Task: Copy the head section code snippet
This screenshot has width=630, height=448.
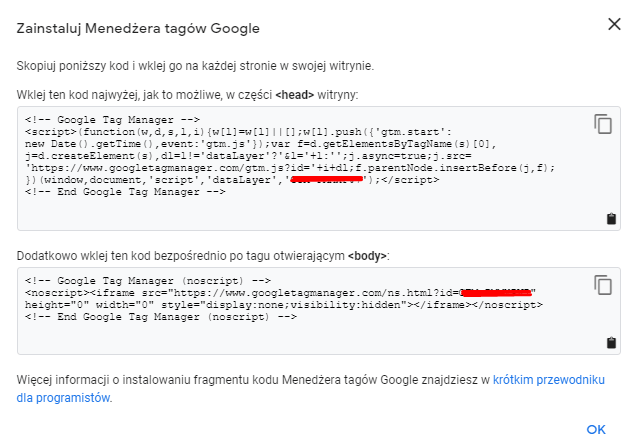Action: [602, 123]
